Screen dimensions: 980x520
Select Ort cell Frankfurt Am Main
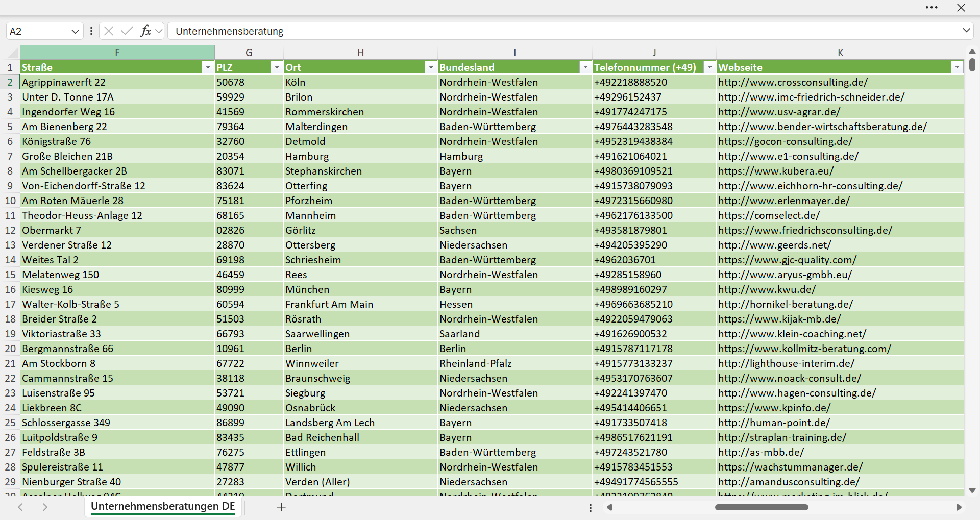[x=360, y=304]
